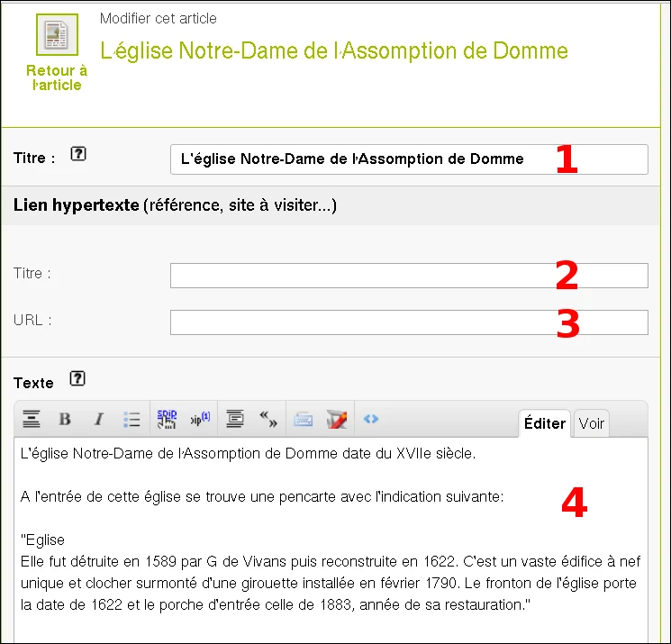Go back via 'Retour à l'article' link
The height and width of the screenshot is (644, 671).
click(57, 77)
